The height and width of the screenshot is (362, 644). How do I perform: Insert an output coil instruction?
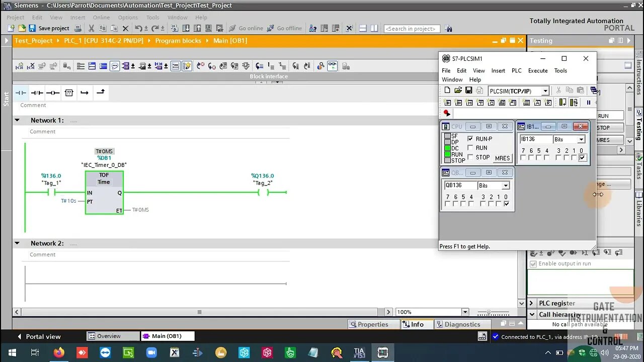[x=53, y=93]
